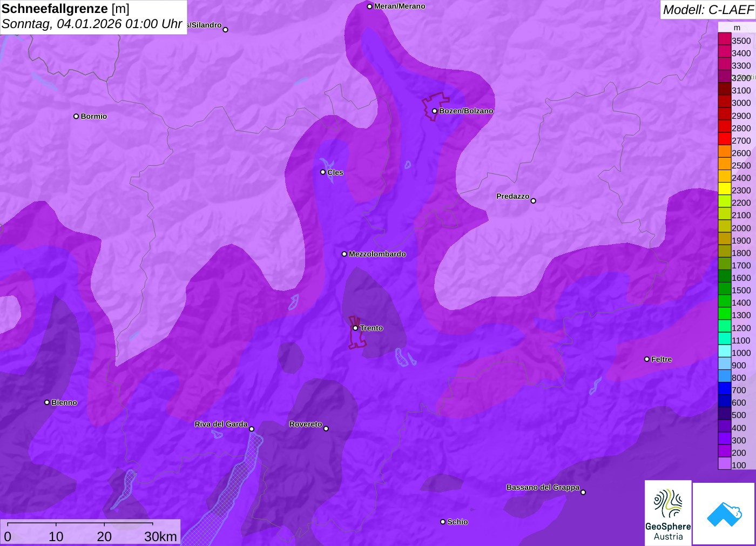Click the 2000 legend value
This screenshot has width=756, height=546.
741,228
